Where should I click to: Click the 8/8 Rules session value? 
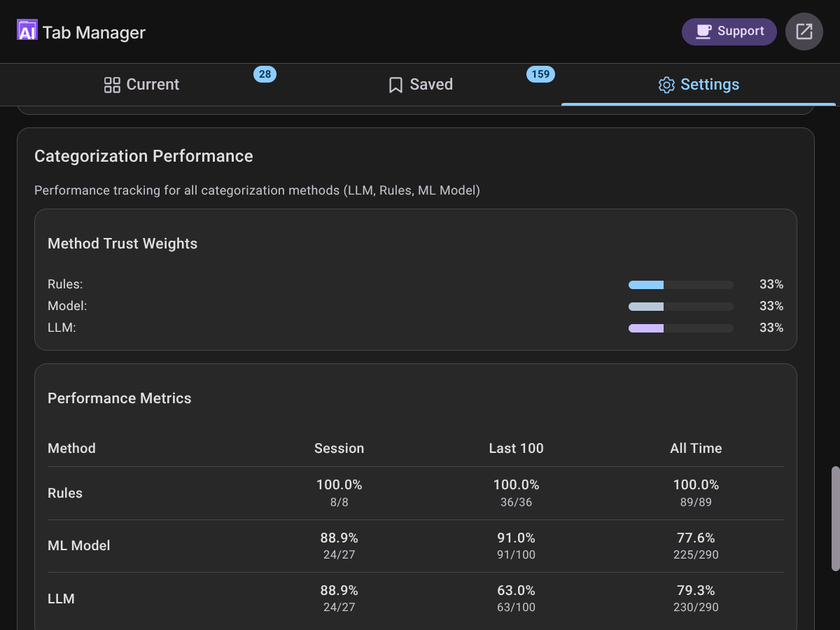(339, 502)
